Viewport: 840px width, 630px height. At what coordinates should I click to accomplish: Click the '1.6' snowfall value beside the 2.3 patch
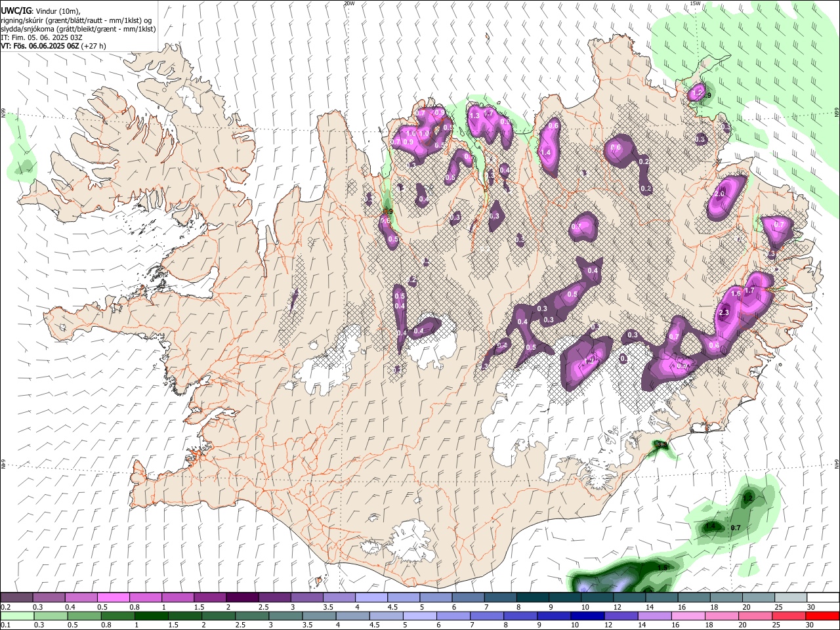coord(736,295)
